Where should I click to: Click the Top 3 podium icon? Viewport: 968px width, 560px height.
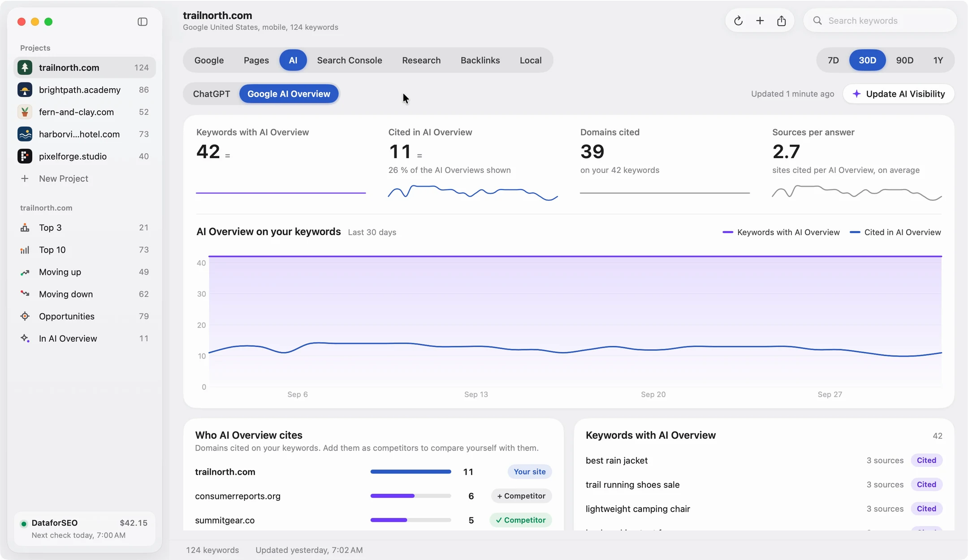(25, 228)
